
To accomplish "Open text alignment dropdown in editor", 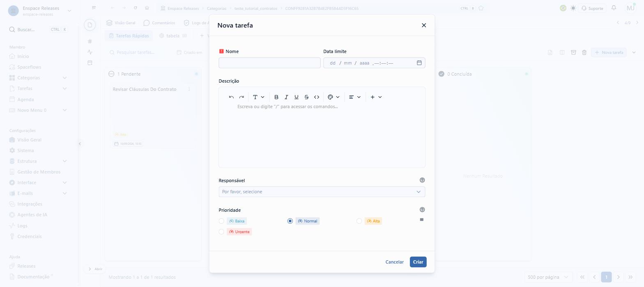I will pos(354,97).
